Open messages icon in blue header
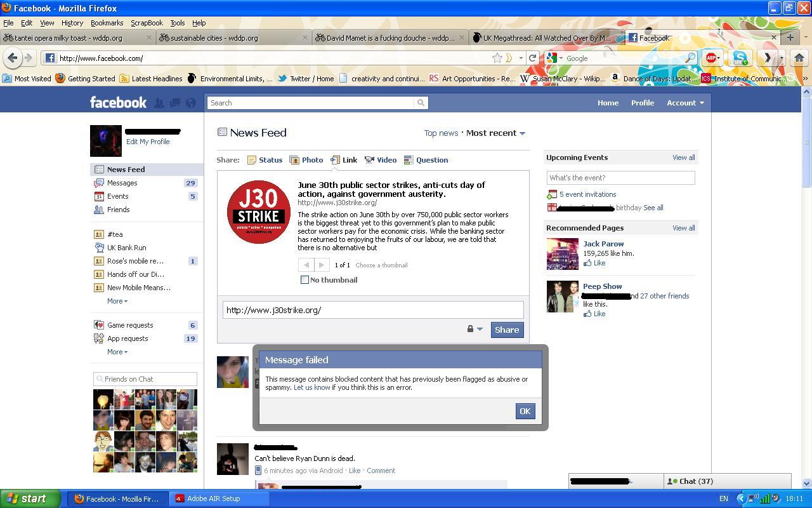Viewport: 812px width, 508px height. tap(174, 103)
